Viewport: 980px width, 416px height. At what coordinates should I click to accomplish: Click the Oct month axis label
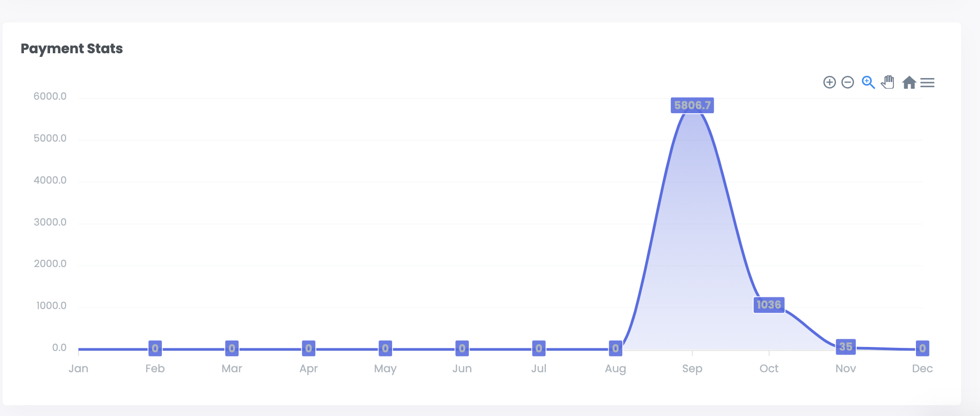tap(769, 369)
